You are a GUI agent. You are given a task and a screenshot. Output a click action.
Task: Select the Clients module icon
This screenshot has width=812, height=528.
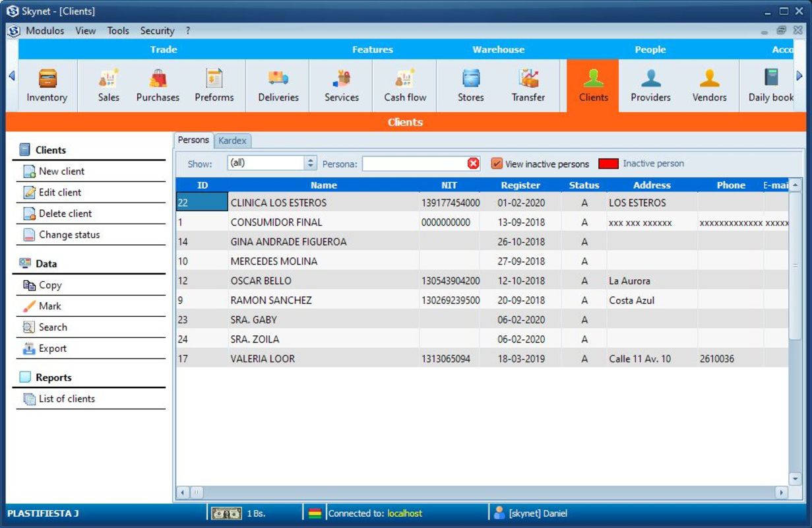tap(593, 86)
